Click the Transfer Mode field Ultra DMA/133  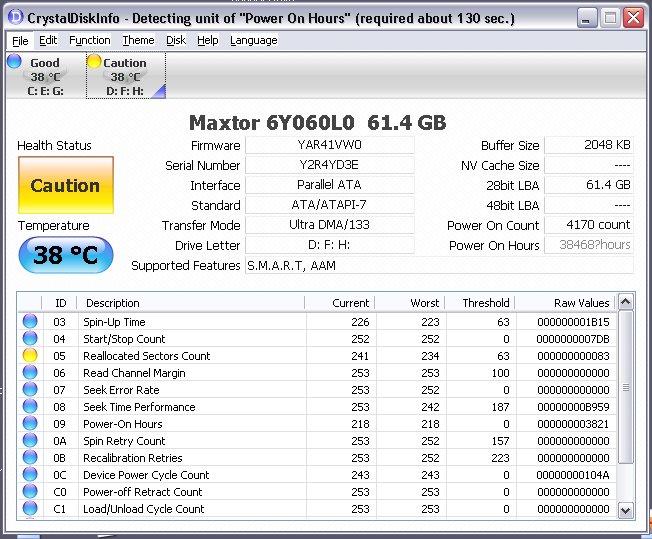coord(329,225)
